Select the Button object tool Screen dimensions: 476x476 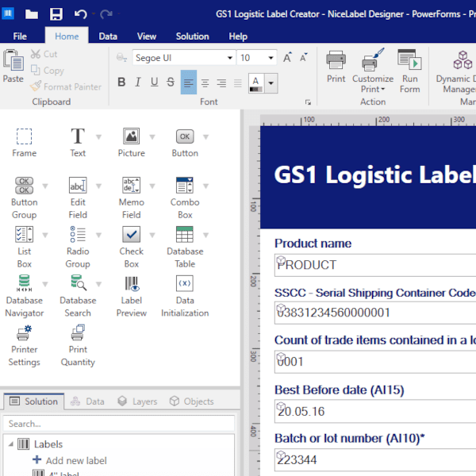pyautogui.click(x=185, y=142)
